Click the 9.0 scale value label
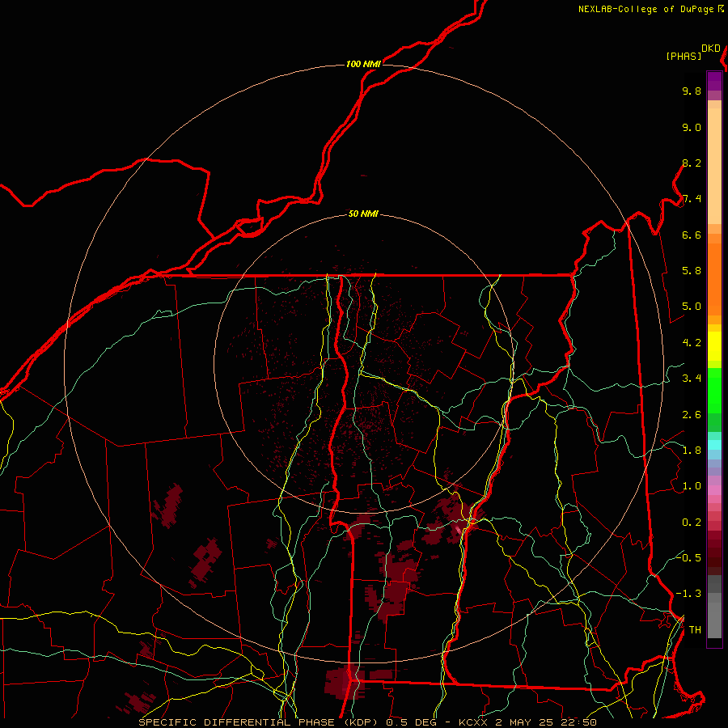 pyautogui.click(x=692, y=128)
